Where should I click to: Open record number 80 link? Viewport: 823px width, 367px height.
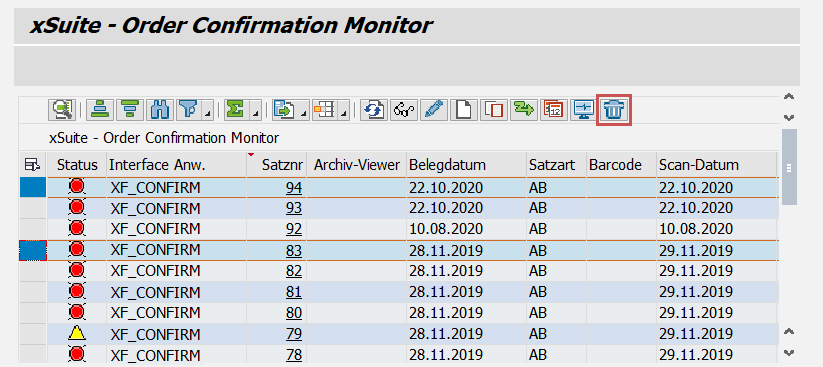coord(294,313)
